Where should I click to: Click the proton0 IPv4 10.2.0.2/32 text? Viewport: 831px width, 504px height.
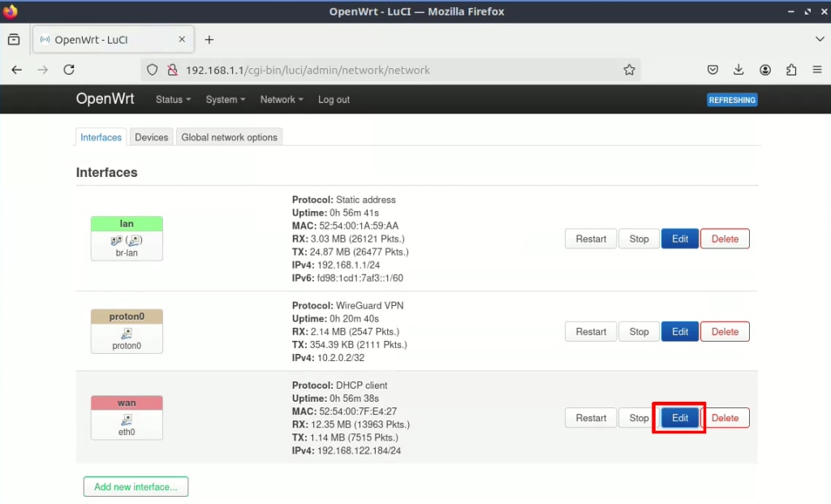328,358
